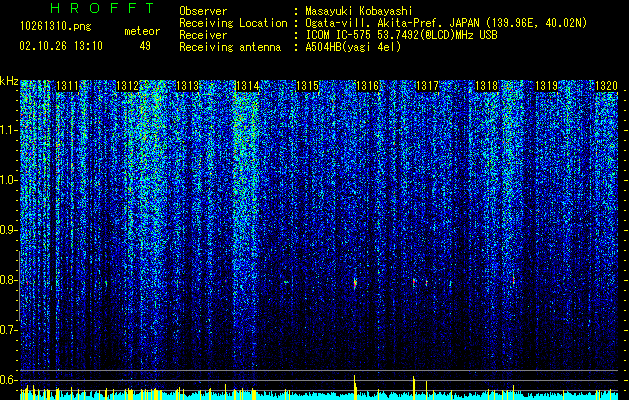Click the 1317 time marker
629x400 pixels.
(427, 86)
